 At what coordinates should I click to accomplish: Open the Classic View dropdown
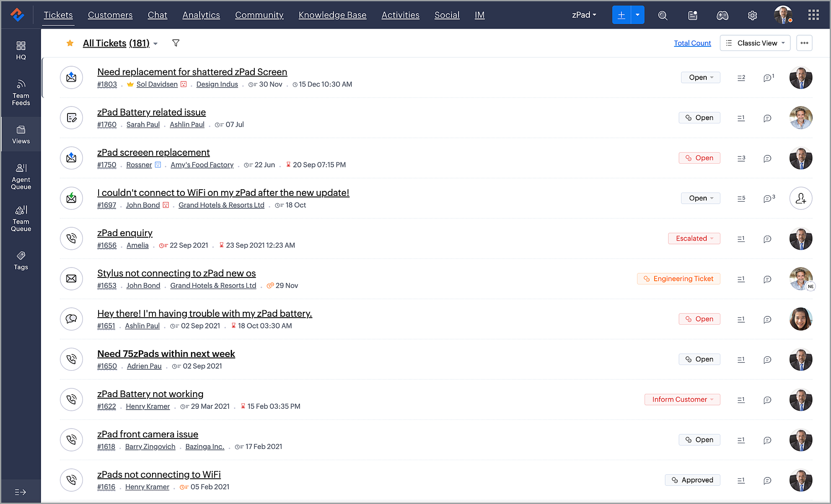coord(755,43)
